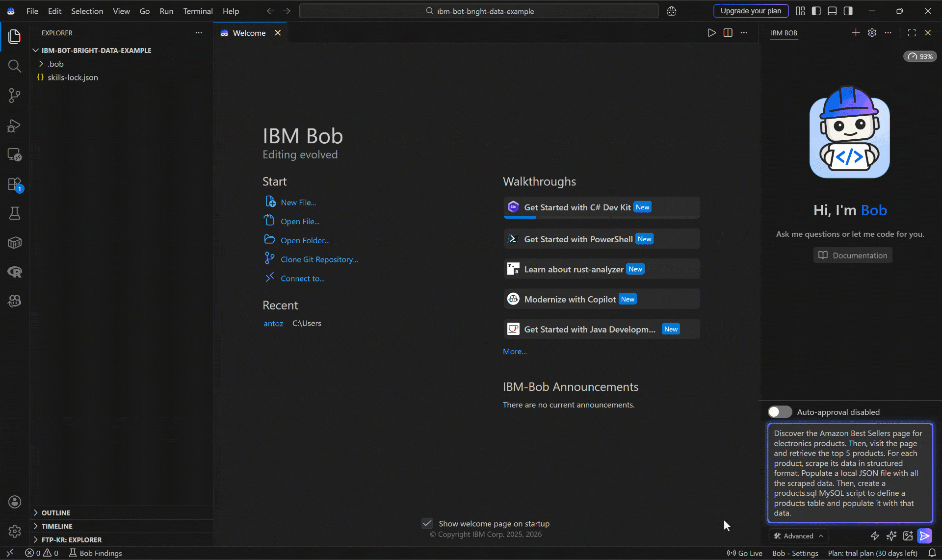
Task: Open the Search view in activity bar
Action: pos(15,66)
